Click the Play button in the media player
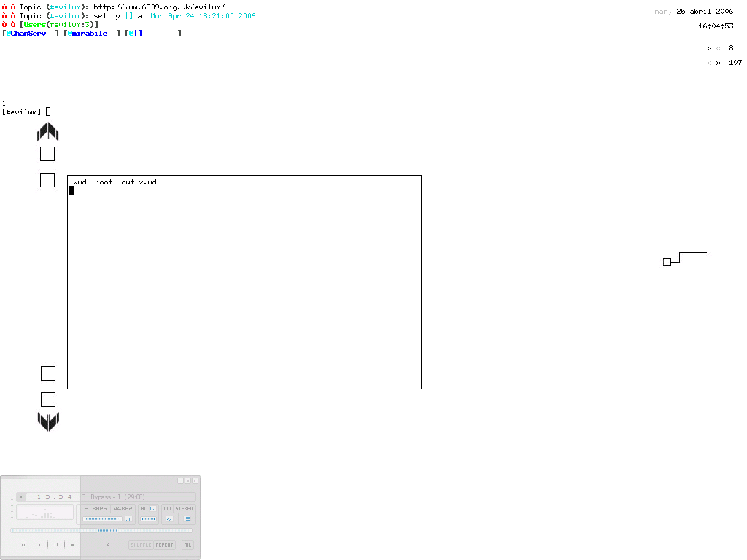Screen dimensions: 747x560 39,545
